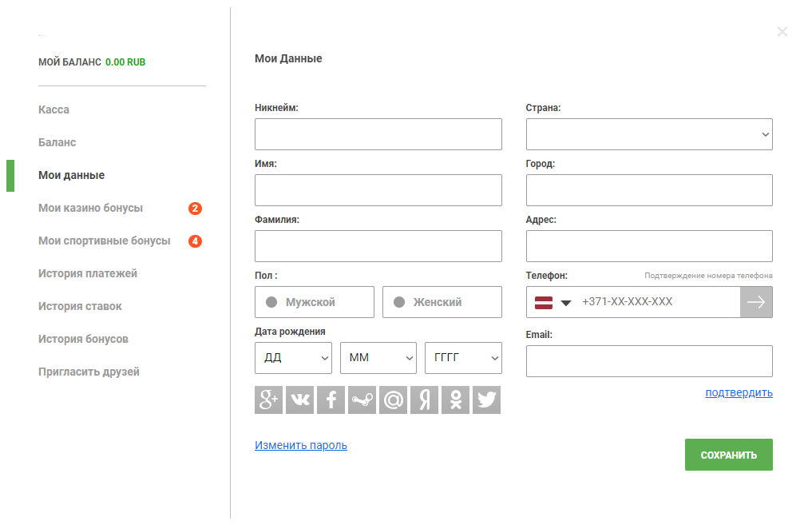Click the Mail.ru @ icon
This screenshot has width=812, height=525.
coord(394,400)
